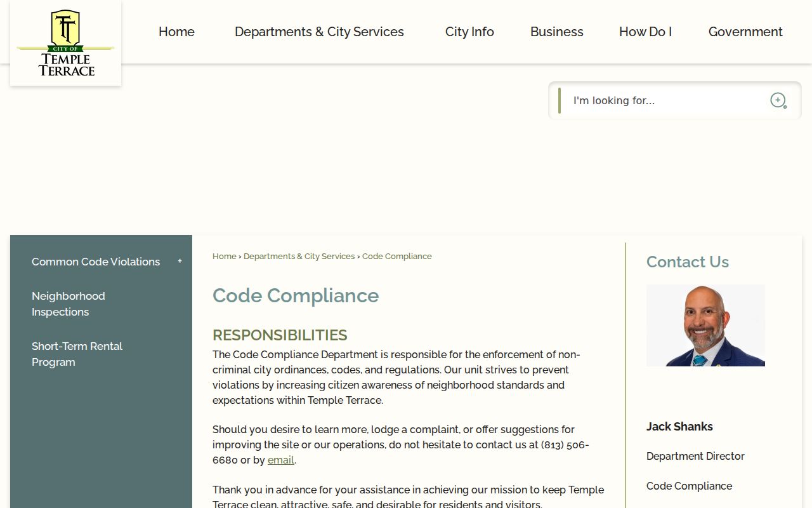Open the Home menu item

[x=176, y=32]
